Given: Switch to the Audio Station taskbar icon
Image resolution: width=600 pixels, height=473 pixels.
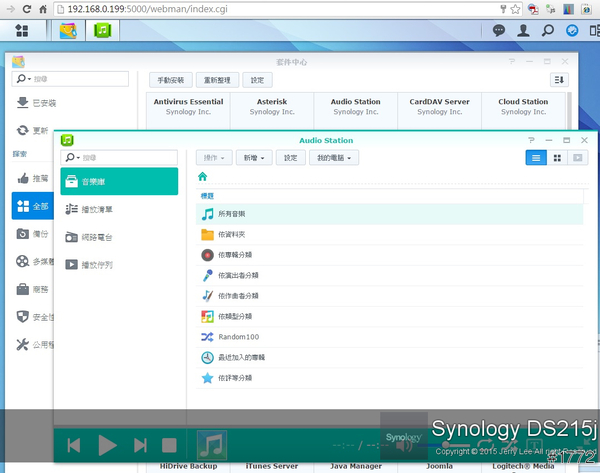Looking at the screenshot, I should click(102, 30).
